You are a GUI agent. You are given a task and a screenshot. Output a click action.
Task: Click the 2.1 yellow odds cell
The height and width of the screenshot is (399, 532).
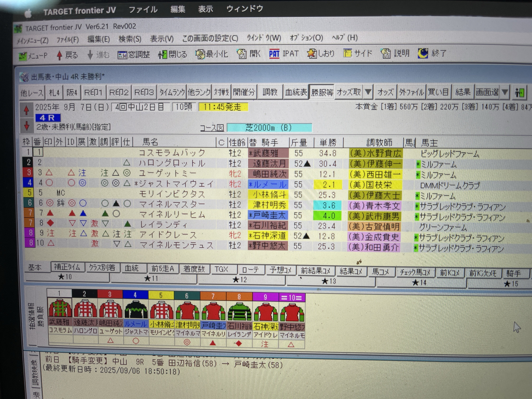(328, 185)
